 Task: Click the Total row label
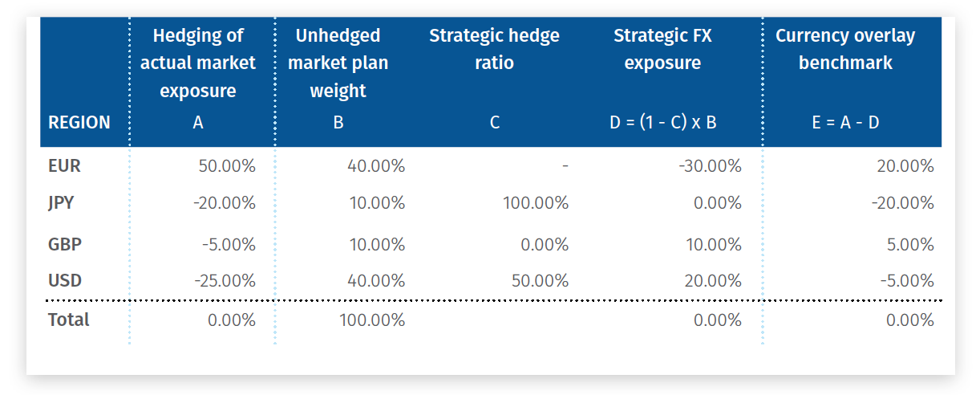[69, 320]
